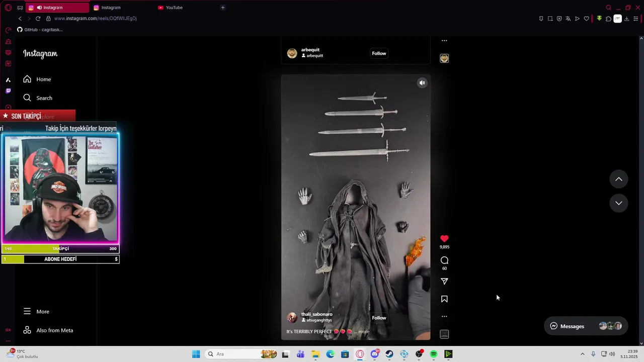The height and width of the screenshot is (362, 644).
Task: Follow arbequit in the reel above
Action: [x=379, y=53]
